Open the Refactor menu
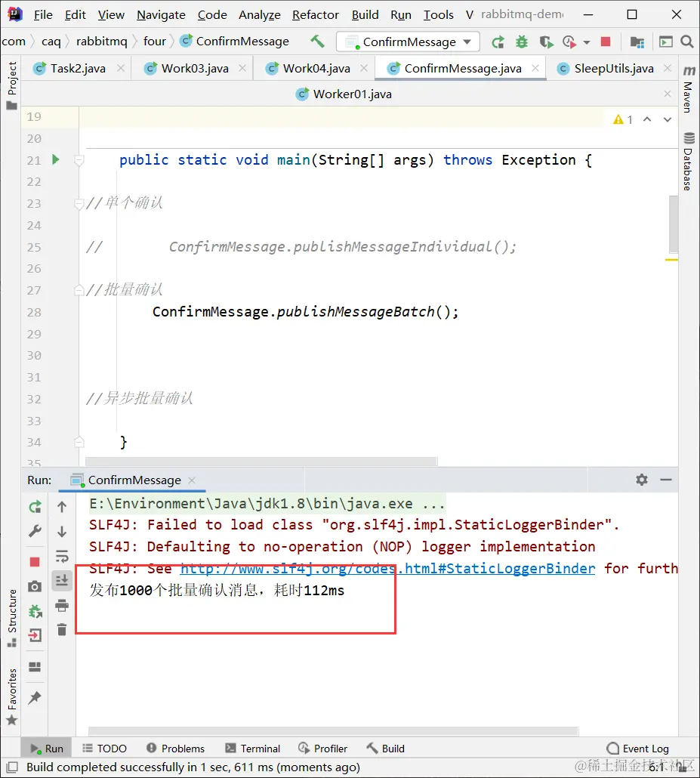 tap(315, 15)
